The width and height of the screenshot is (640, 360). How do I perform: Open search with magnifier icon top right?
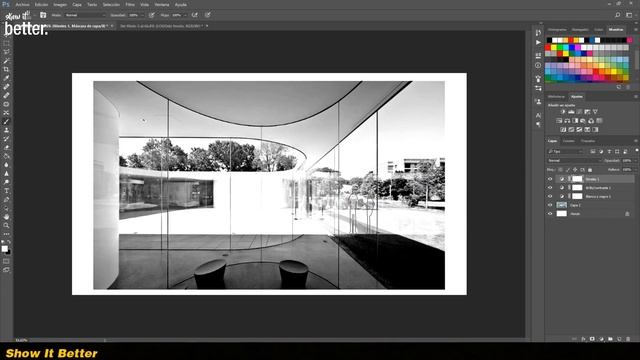tap(618, 15)
